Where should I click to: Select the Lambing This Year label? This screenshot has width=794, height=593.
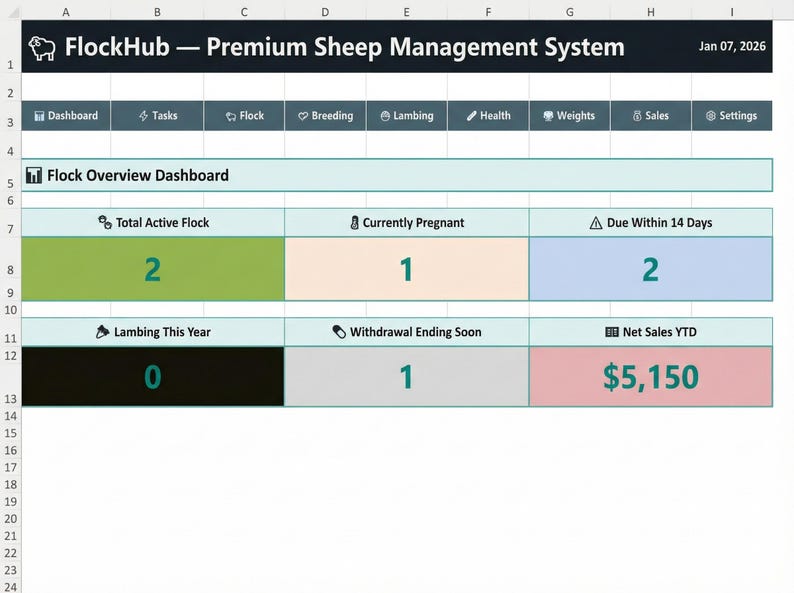pos(162,332)
